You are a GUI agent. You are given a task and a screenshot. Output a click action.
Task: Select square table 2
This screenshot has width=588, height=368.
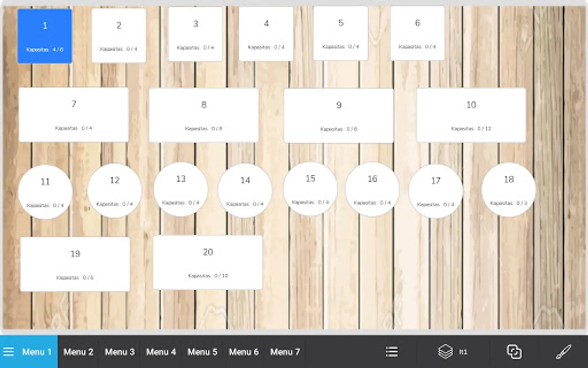[x=119, y=36]
